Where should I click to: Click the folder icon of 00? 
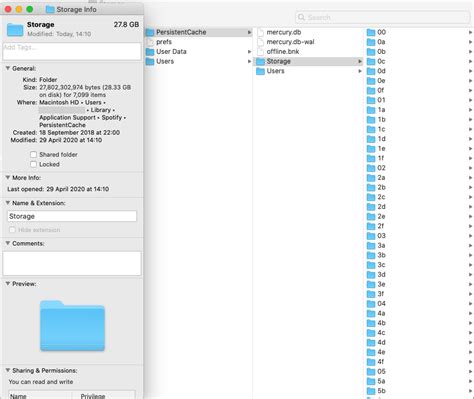371,32
